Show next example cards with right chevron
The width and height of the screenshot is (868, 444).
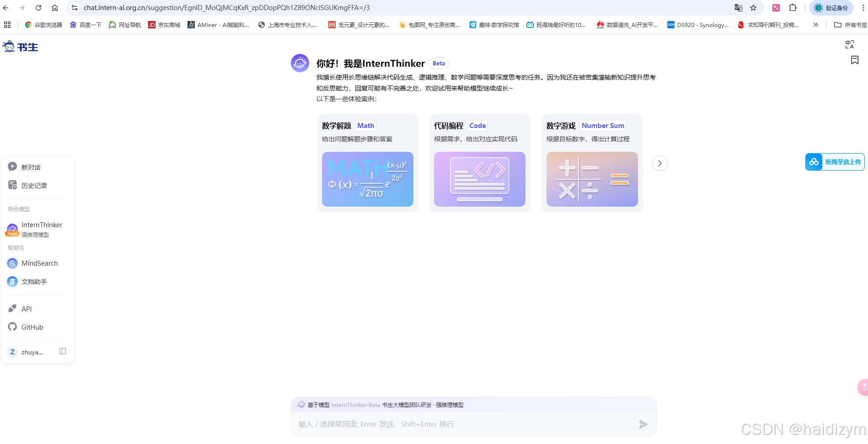[660, 163]
